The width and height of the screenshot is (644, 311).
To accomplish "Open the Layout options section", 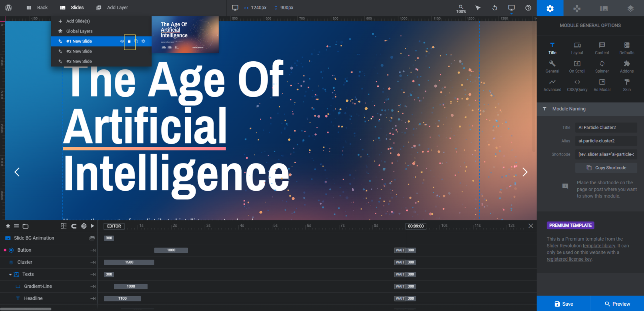I will click(x=577, y=48).
